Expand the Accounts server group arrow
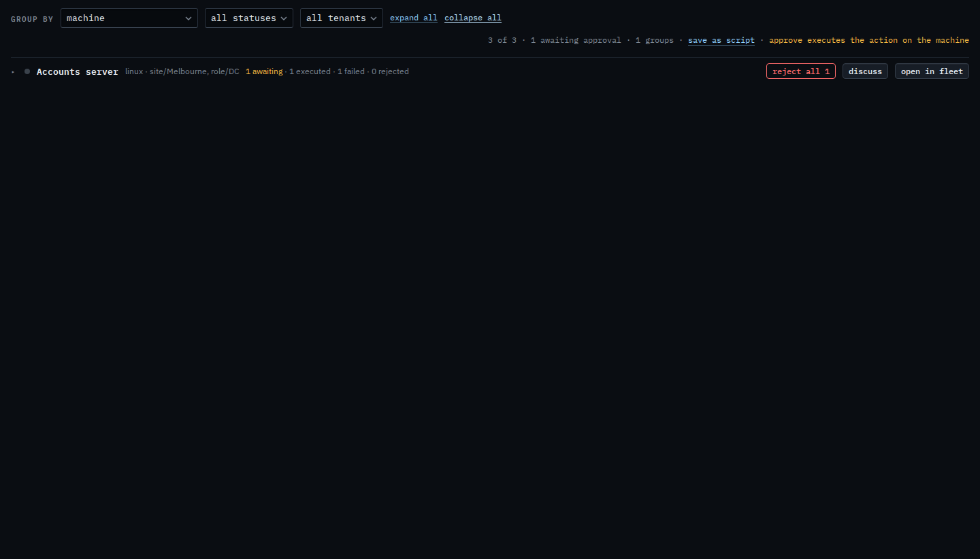 (x=13, y=71)
